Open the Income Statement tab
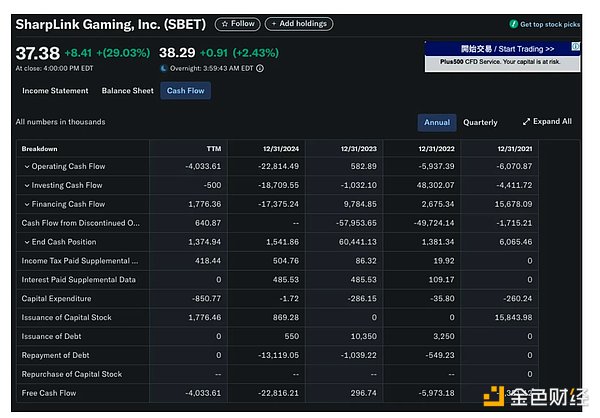Viewport: 600px width, 418px height. [x=55, y=91]
